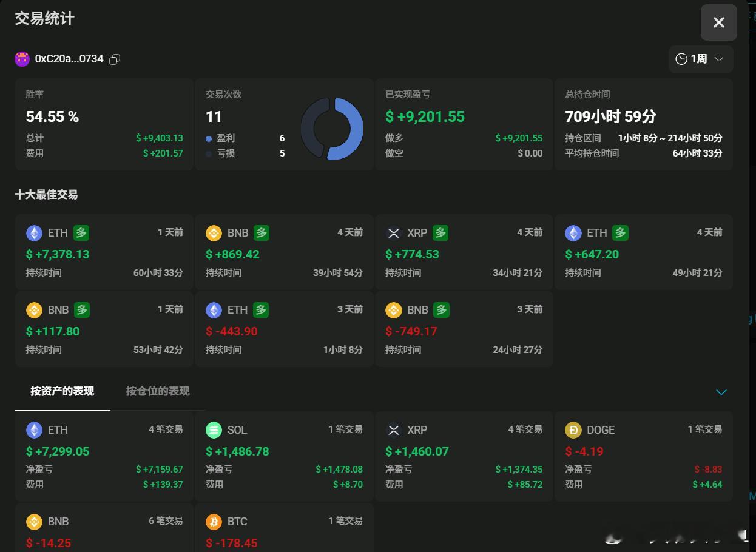Collapse the asset performance section chevron
Image resolution: width=756 pixels, height=552 pixels.
(x=721, y=392)
